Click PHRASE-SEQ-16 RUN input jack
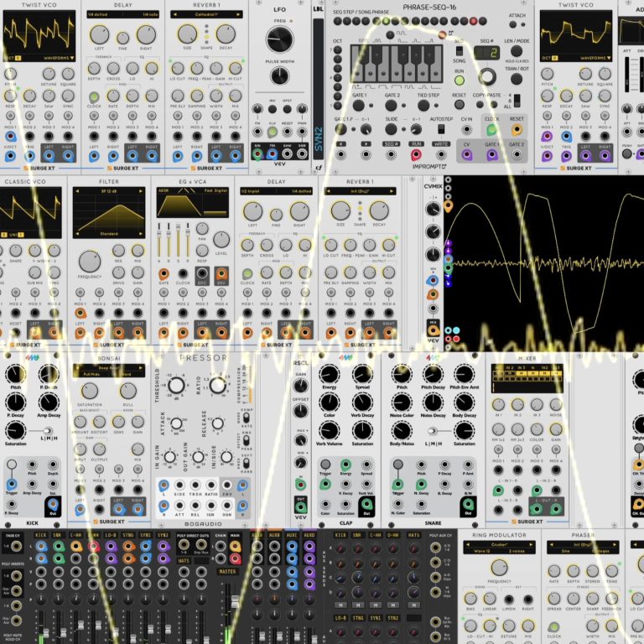The image size is (644, 644). point(416,155)
